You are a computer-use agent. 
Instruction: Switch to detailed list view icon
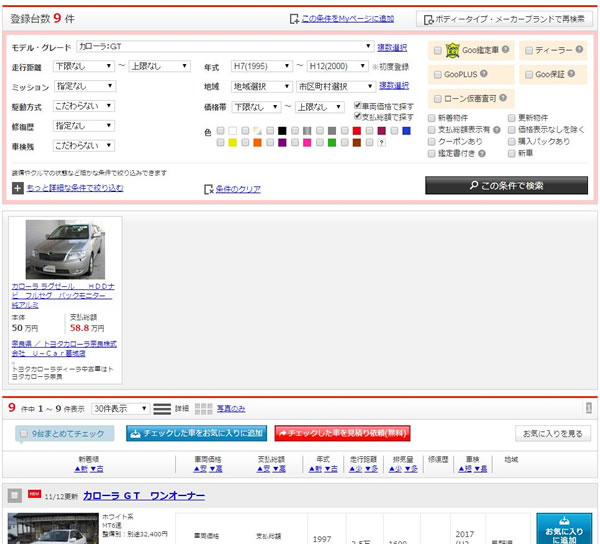tap(162, 409)
